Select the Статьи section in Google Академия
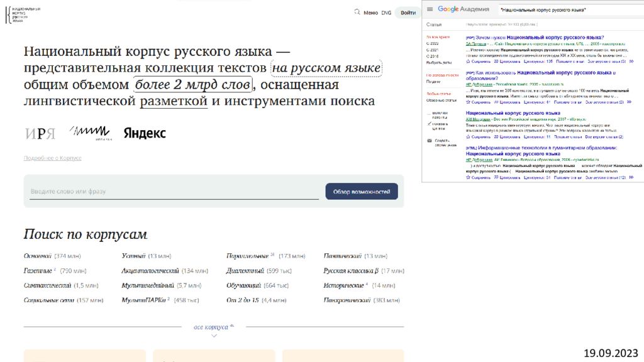The height and width of the screenshot is (362, 644). (434, 25)
